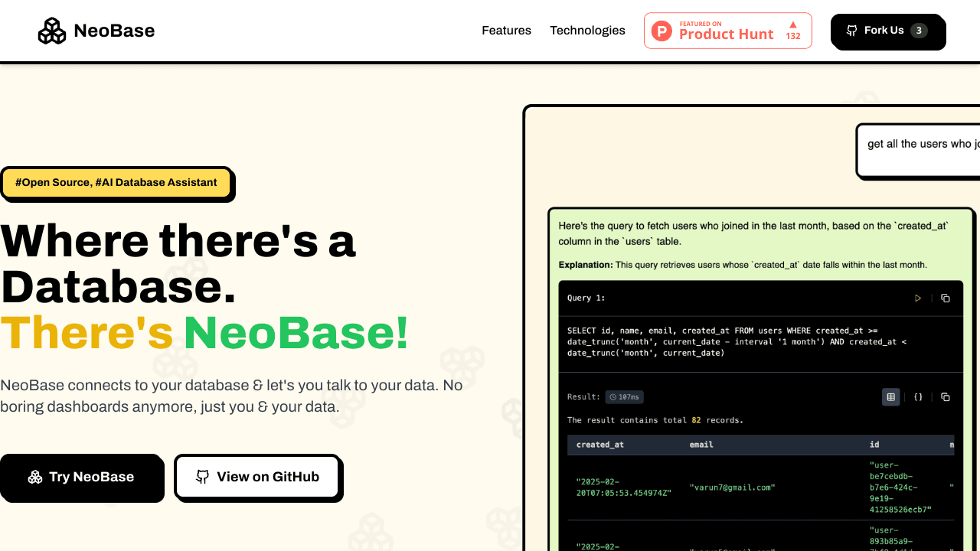Click the Featured on Product Hunt badge
Viewport: 980px width, 551px height.
[x=727, y=31]
